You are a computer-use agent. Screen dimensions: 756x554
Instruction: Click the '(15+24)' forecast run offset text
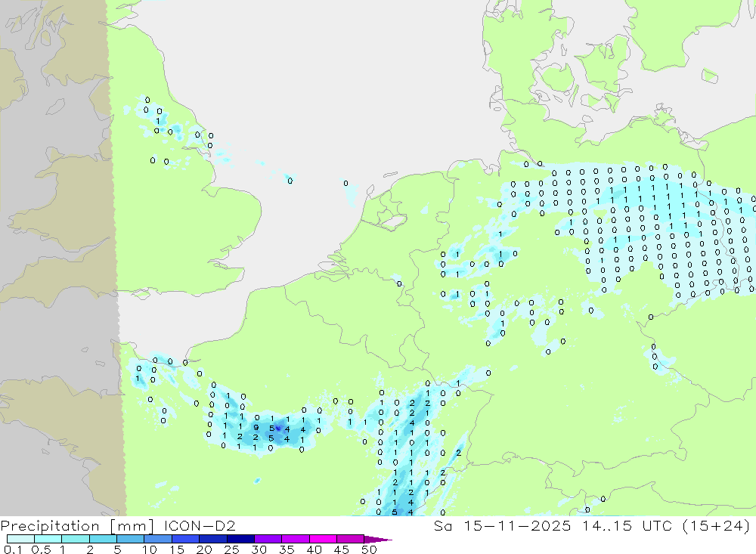click(717, 526)
